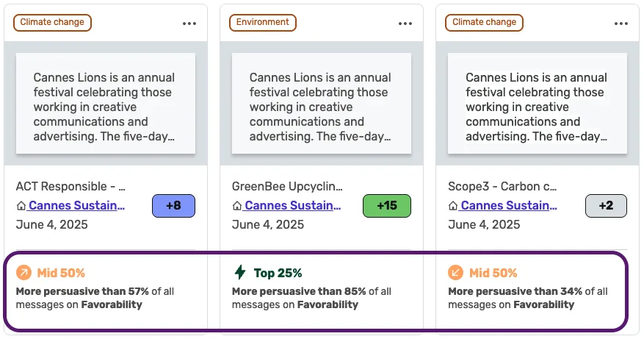Open message preview on GreenBee Upcycling card
644x339 pixels.
pos(322,103)
